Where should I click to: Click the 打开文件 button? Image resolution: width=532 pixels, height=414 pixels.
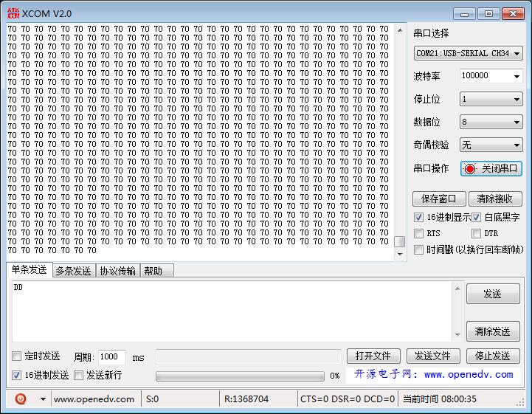point(373,356)
